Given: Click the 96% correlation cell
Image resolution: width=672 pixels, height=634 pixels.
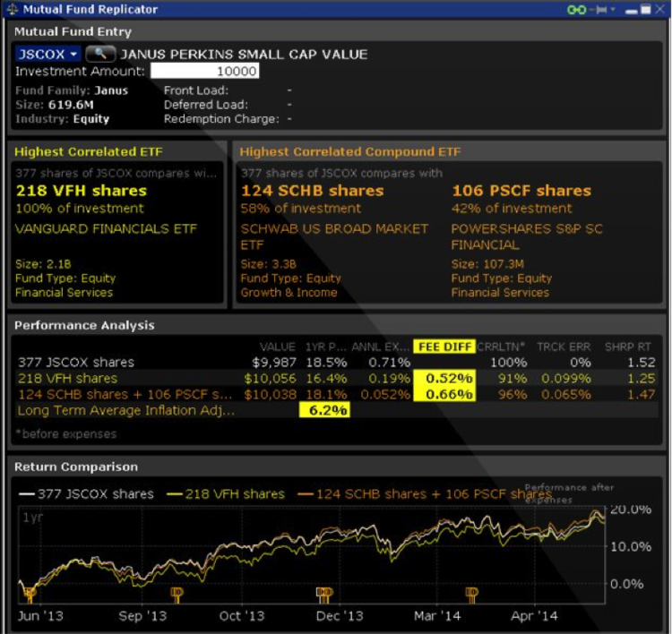Looking at the screenshot, I should (x=513, y=394).
